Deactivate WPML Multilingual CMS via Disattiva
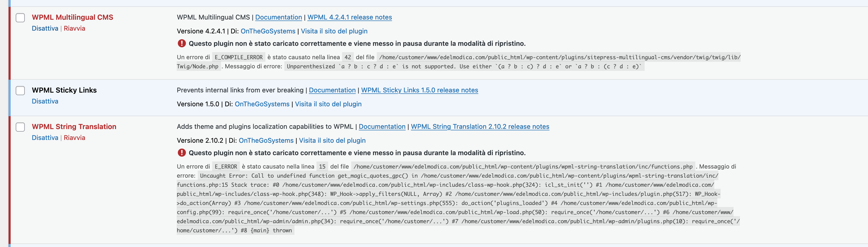The width and height of the screenshot is (868, 247). click(45, 28)
